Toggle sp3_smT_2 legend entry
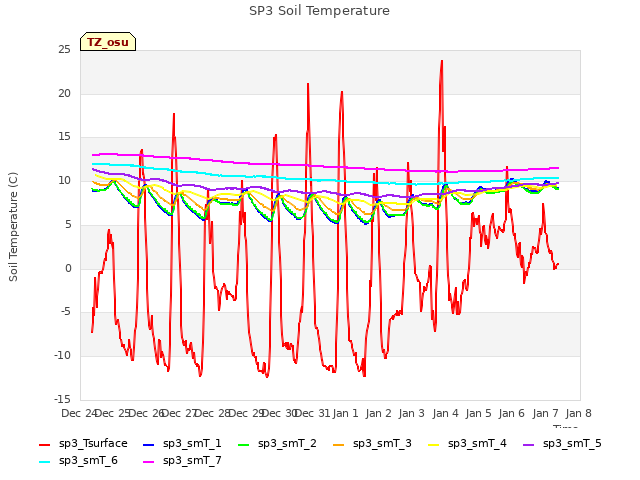The width and height of the screenshot is (640, 480). coord(277,444)
